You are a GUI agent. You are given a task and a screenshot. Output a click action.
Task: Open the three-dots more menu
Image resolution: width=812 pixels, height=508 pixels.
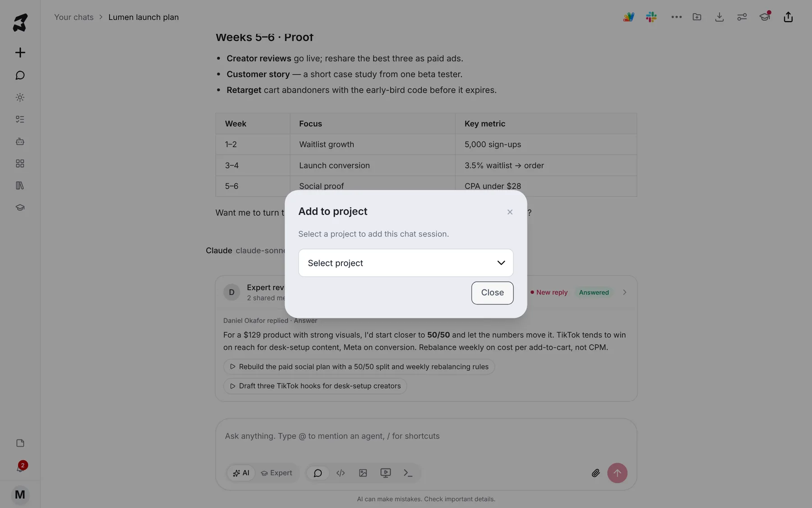(x=676, y=17)
